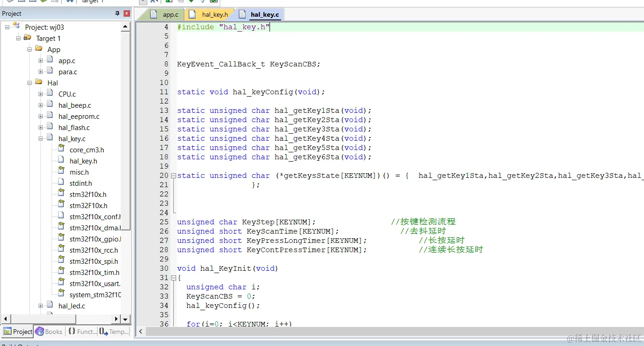Screen dimensions: 644x346
Task: Select stm32f10x_gpio.h in the project tree
Action: point(95,239)
